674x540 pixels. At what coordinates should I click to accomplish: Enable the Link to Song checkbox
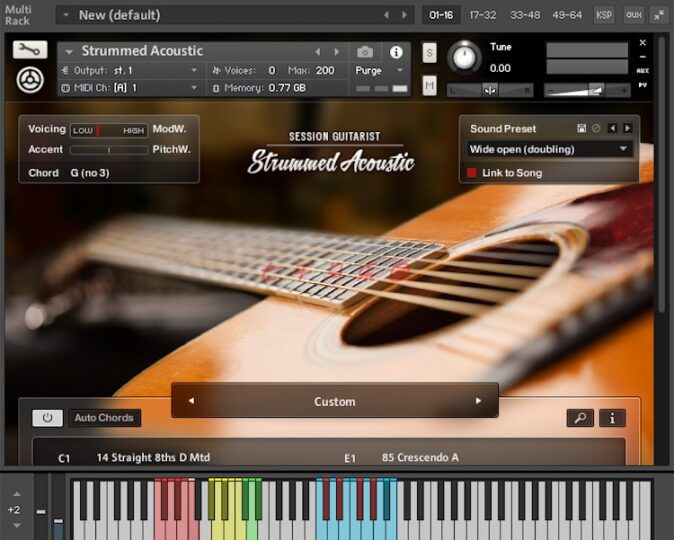pyautogui.click(x=473, y=173)
